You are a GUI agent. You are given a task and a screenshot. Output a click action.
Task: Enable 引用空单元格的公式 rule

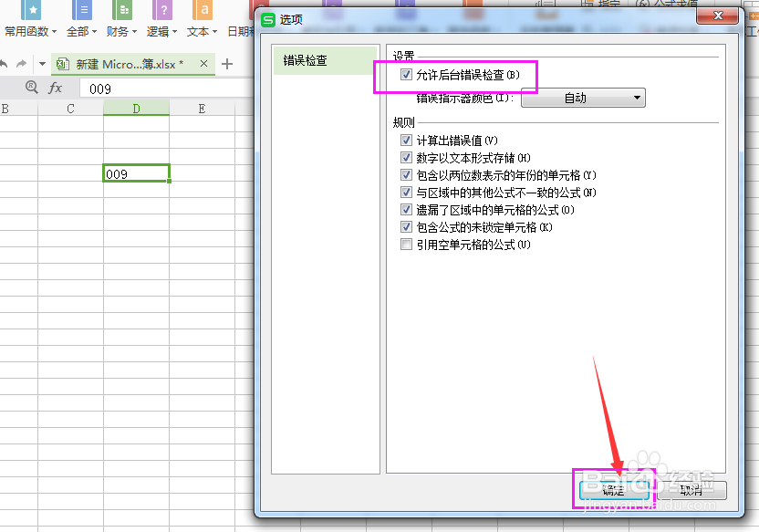[407, 244]
